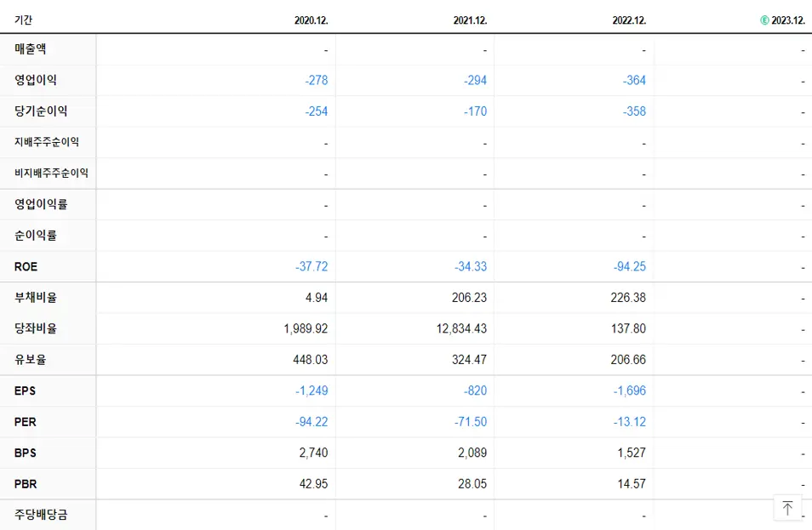Click the scroll-to-top arrow button
This screenshot has height=530, width=812.
(787, 508)
